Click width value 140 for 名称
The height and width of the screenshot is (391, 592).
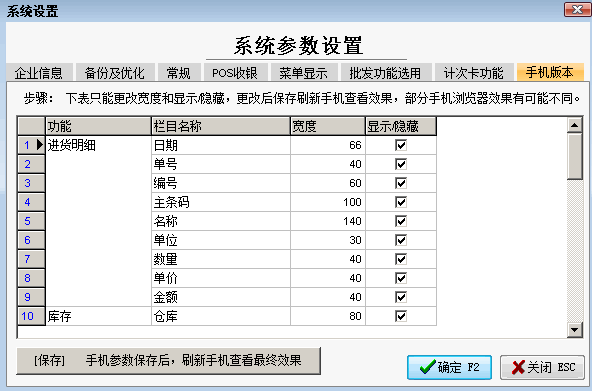(x=328, y=221)
